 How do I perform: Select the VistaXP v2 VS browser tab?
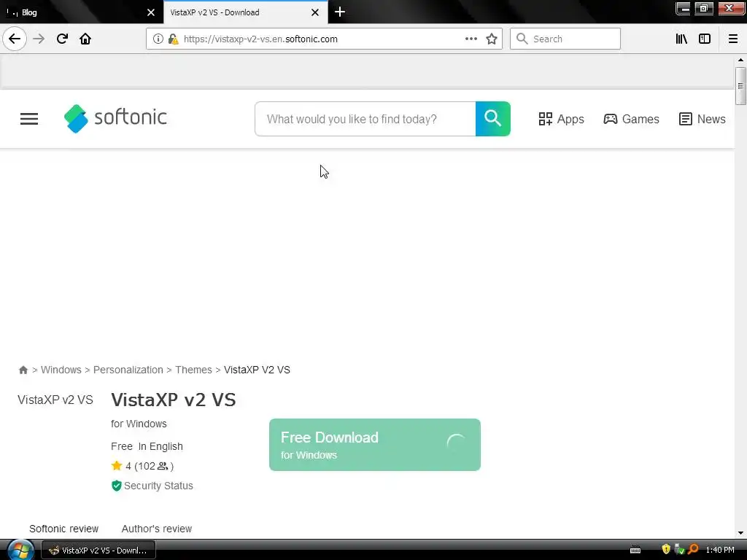[x=245, y=12]
